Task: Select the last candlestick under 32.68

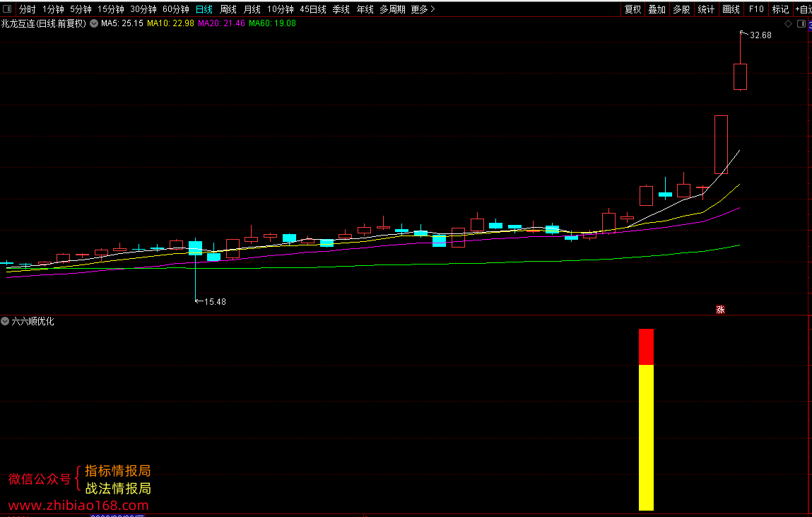Action: (740, 76)
